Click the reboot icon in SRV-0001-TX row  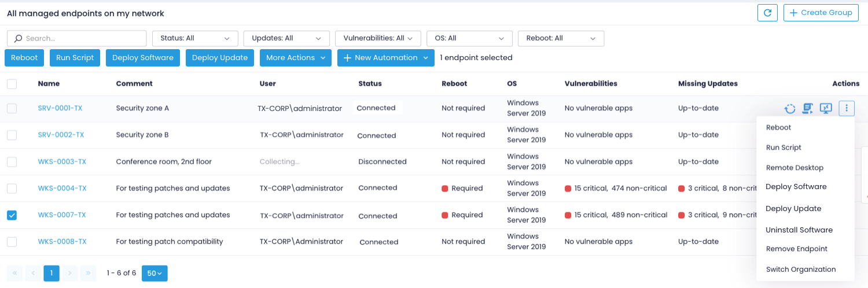coord(790,108)
